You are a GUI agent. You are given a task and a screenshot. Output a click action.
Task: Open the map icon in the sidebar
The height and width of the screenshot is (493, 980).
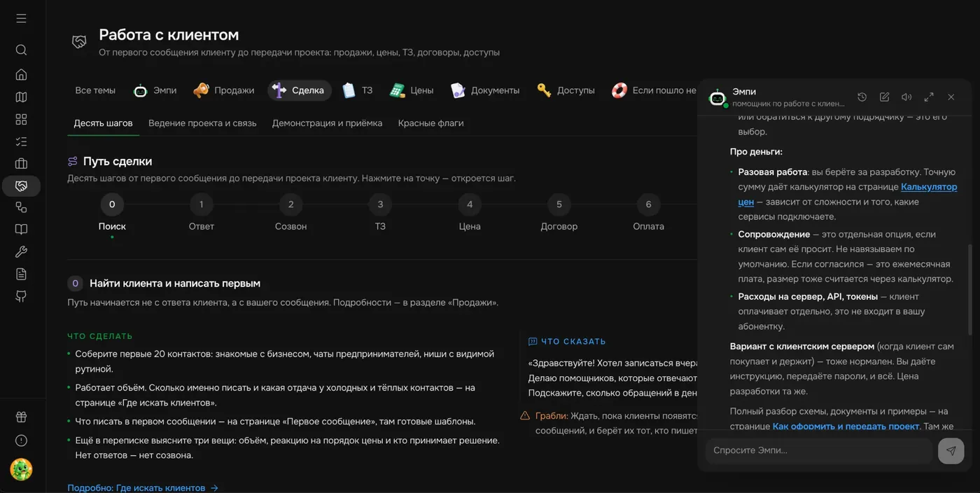21,97
